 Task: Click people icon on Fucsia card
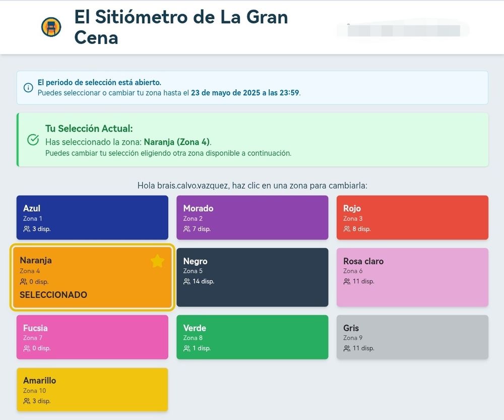coord(27,348)
